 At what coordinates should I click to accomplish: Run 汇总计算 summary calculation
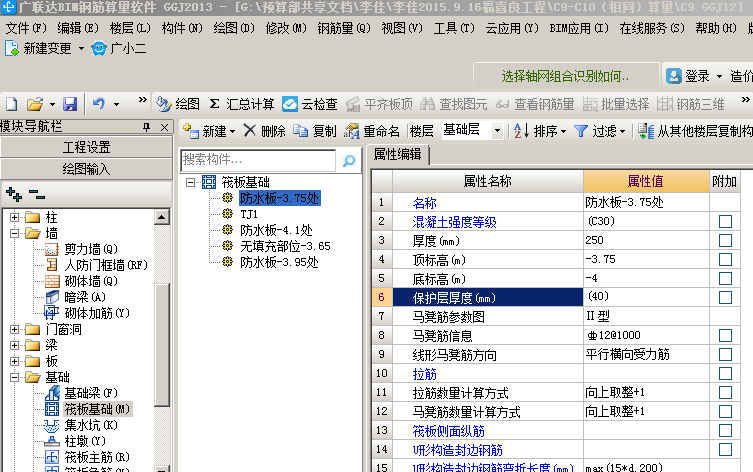[242, 104]
